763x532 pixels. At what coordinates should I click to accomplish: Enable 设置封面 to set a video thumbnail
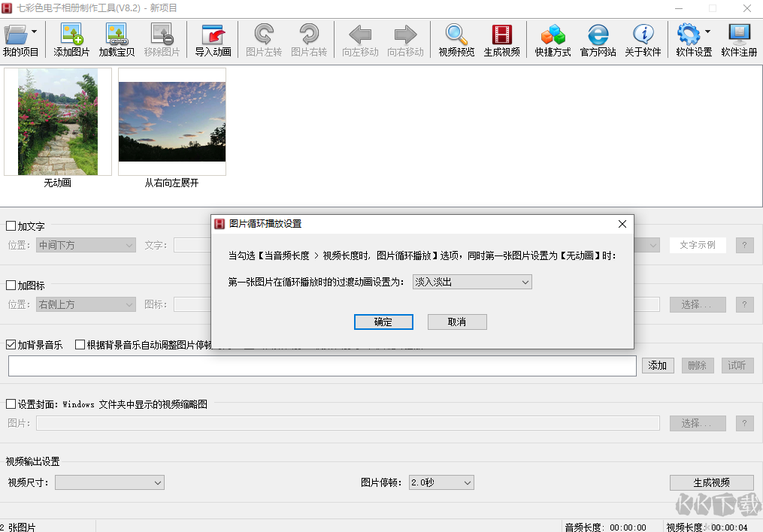[x=11, y=403]
